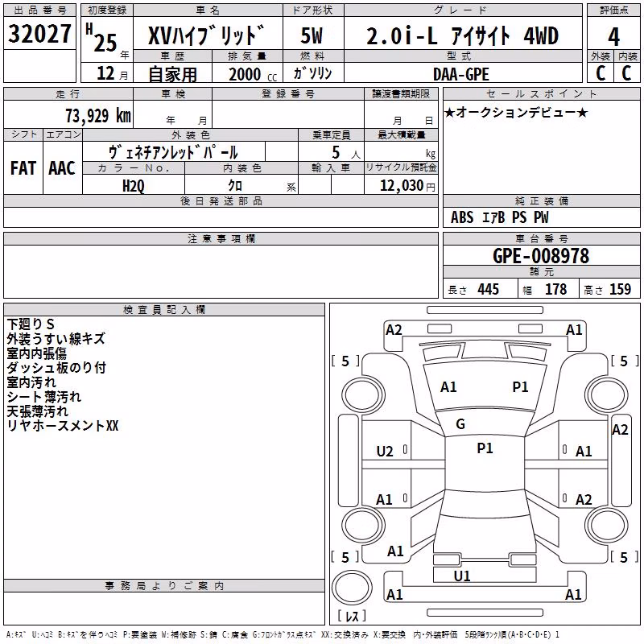
Task: Click the U1 mark on the rear gate
Action: click(462, 576)
